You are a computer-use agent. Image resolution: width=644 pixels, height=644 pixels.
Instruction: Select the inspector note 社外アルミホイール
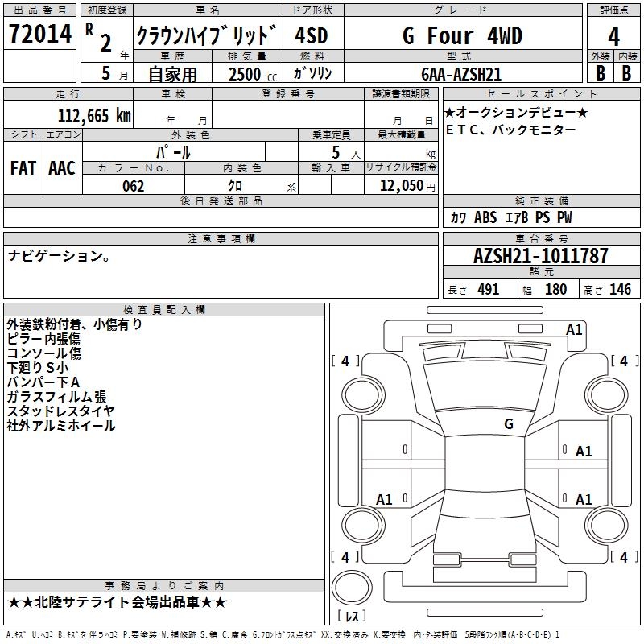point(61,426)
